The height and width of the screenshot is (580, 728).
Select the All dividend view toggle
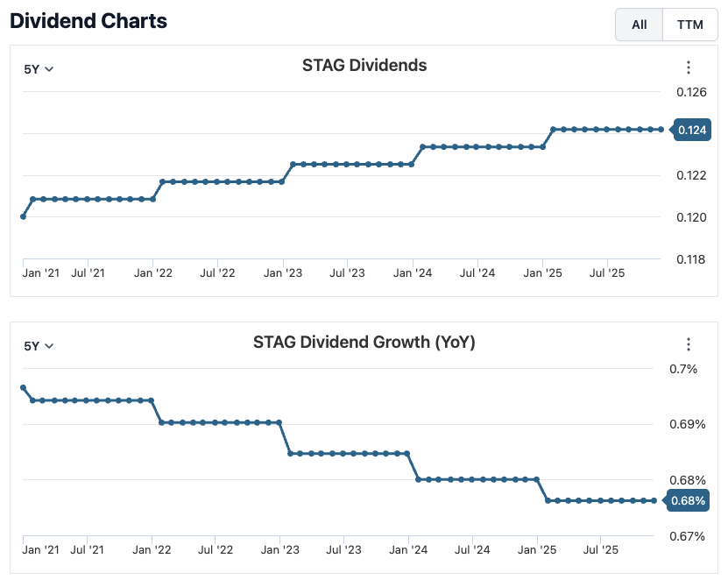tap(639, 25)
